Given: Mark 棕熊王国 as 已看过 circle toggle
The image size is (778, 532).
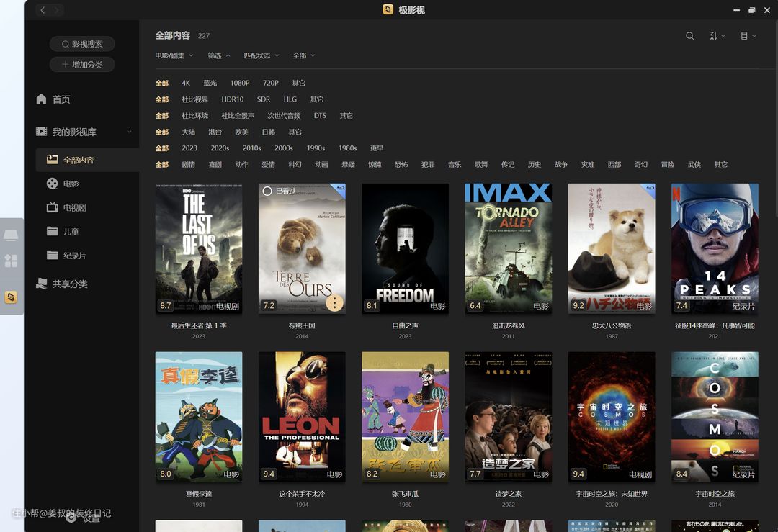Looking at the screenshot, I should 267,191.
